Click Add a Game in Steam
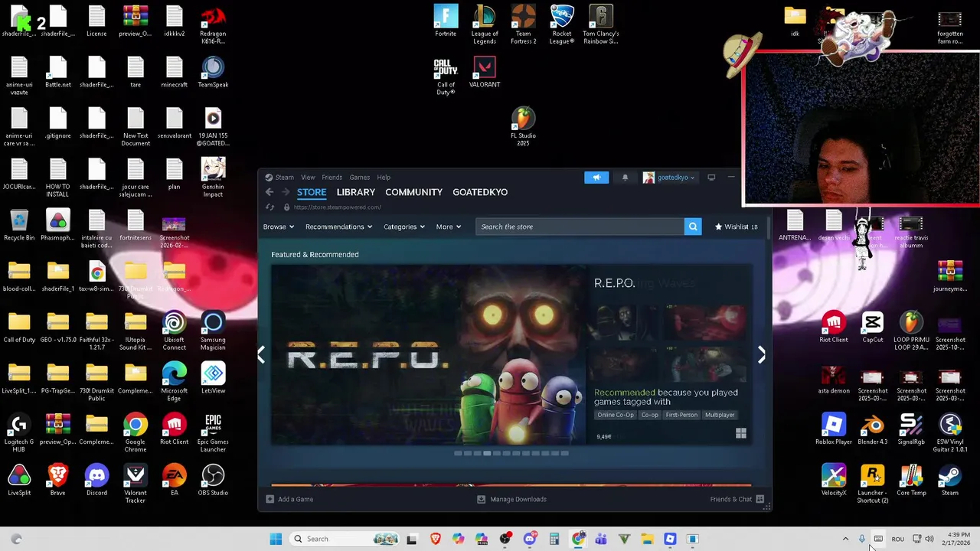Viewport: 980px width, 551px height. (x=289, y=499)
